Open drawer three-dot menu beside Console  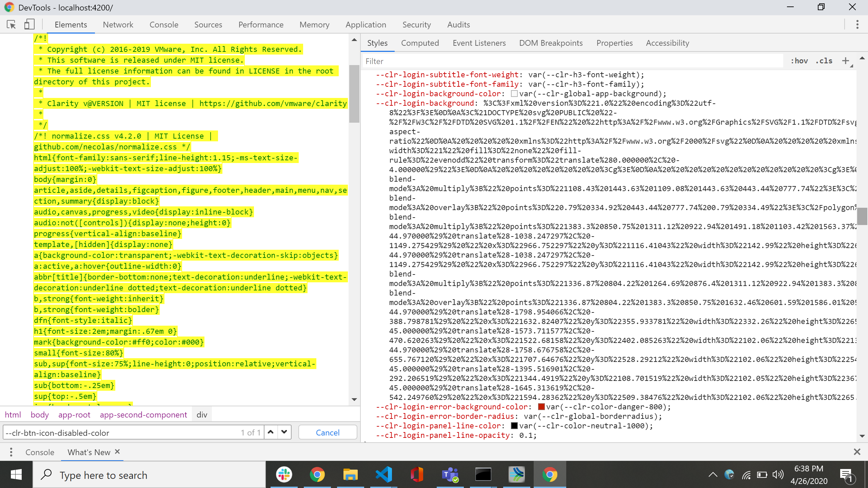point(11,452)
